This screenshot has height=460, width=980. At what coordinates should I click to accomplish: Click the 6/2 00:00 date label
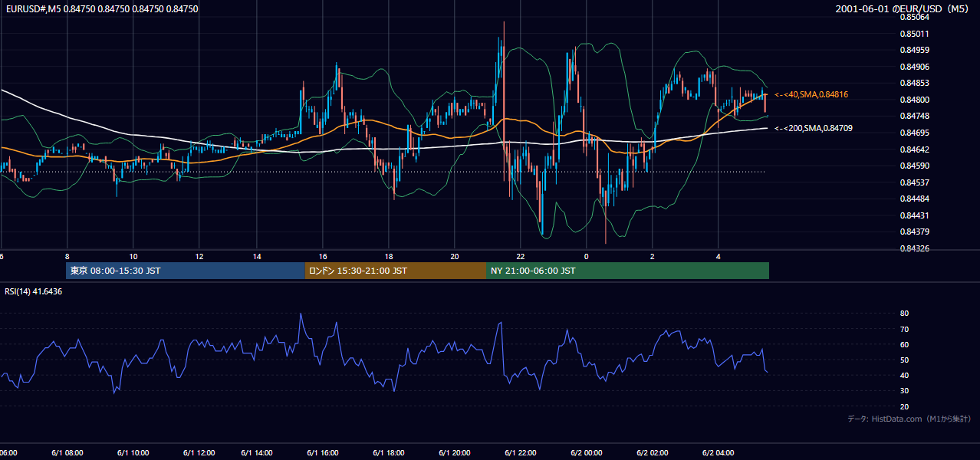587,452
